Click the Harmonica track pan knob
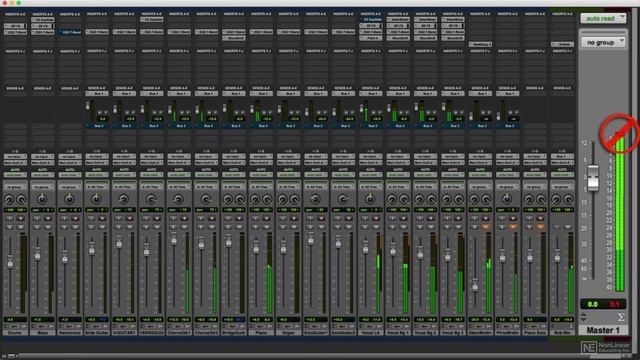 (69, 199)
